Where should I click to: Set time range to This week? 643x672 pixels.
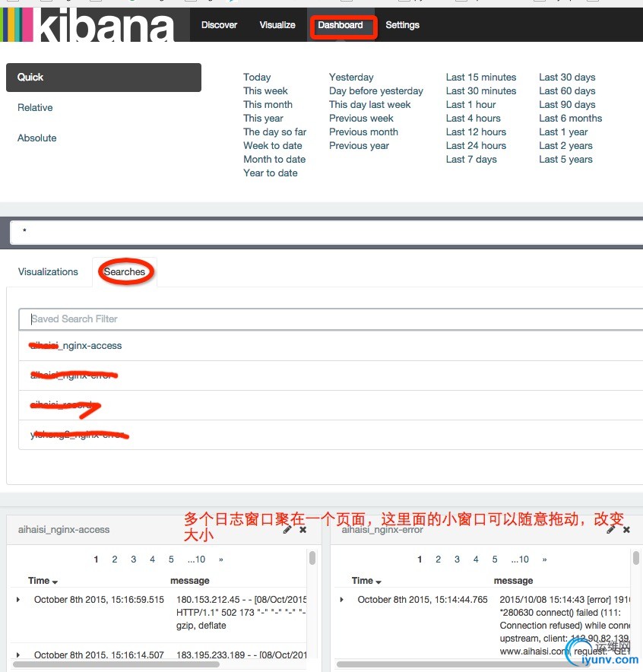pyautogui.click(x=265, y=91)
